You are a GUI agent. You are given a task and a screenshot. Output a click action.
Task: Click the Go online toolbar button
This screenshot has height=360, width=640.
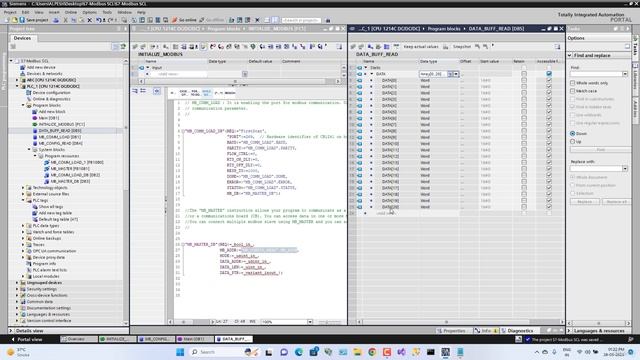pyautogui.click(x=184, y=20)
